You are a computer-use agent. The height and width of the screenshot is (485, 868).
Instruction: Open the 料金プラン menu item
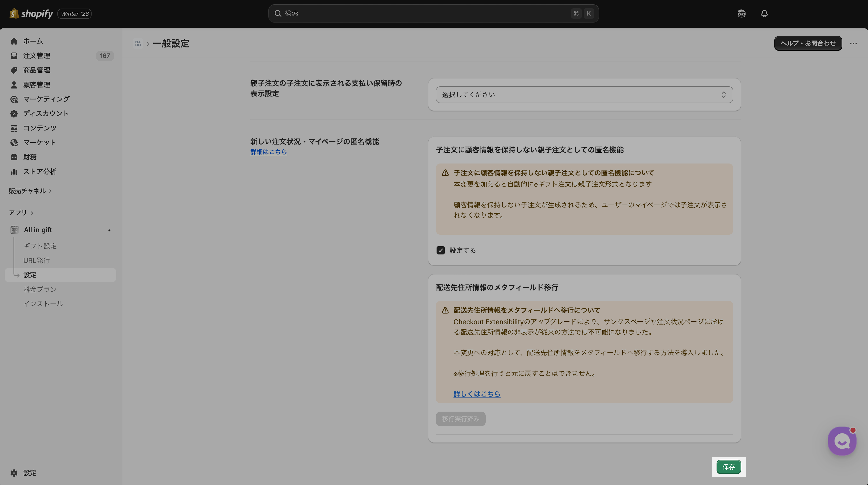40,289
